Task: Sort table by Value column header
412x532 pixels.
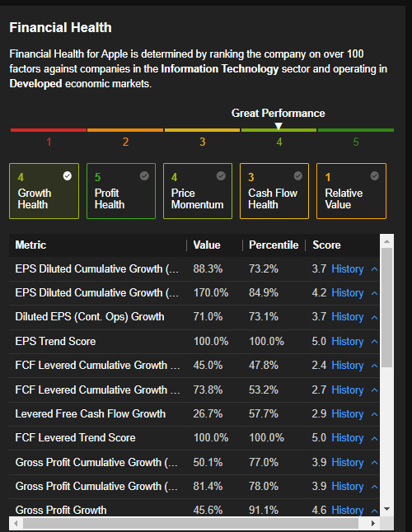Action: [207, 245]
